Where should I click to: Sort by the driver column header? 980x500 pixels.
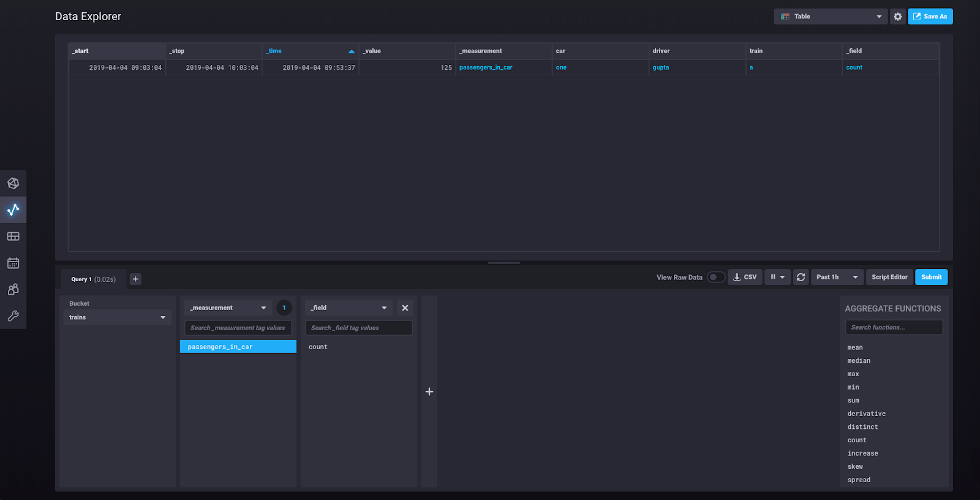(x=698, y=51)
